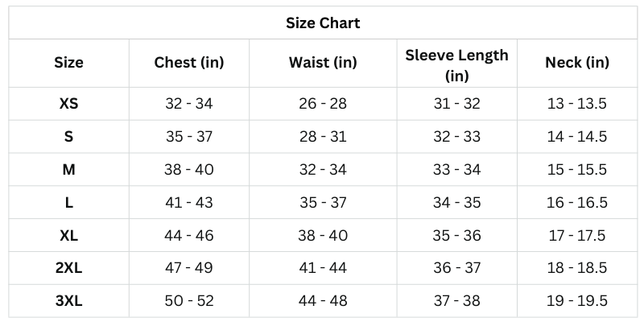
Task: Click the Sleeve Length (in) header
Action: tap(456, 64)
